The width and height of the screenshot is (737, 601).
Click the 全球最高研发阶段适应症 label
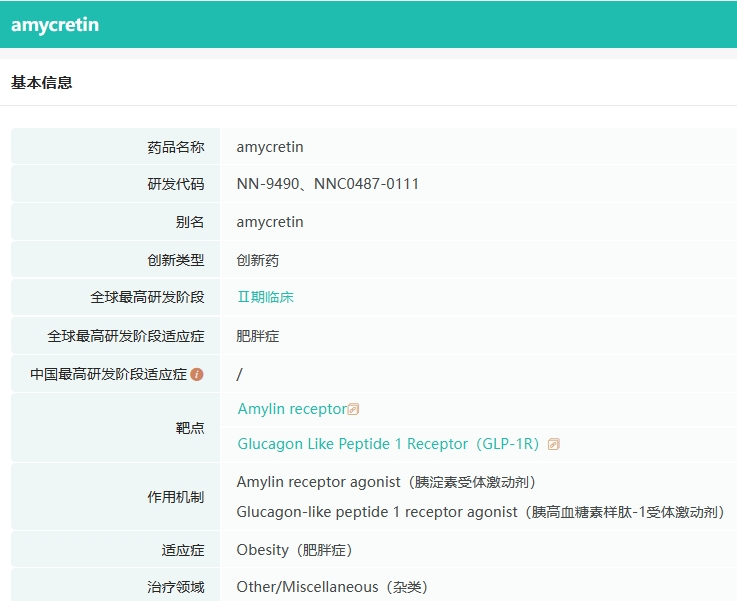click(125, 336)
